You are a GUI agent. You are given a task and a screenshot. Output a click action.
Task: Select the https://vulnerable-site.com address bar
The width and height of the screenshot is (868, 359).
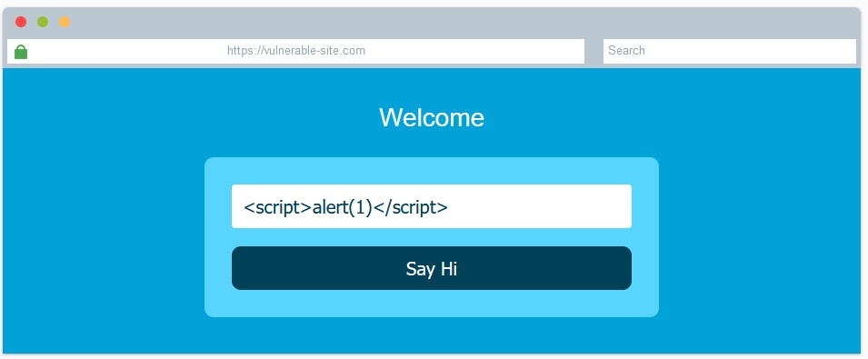coord(295,51)
